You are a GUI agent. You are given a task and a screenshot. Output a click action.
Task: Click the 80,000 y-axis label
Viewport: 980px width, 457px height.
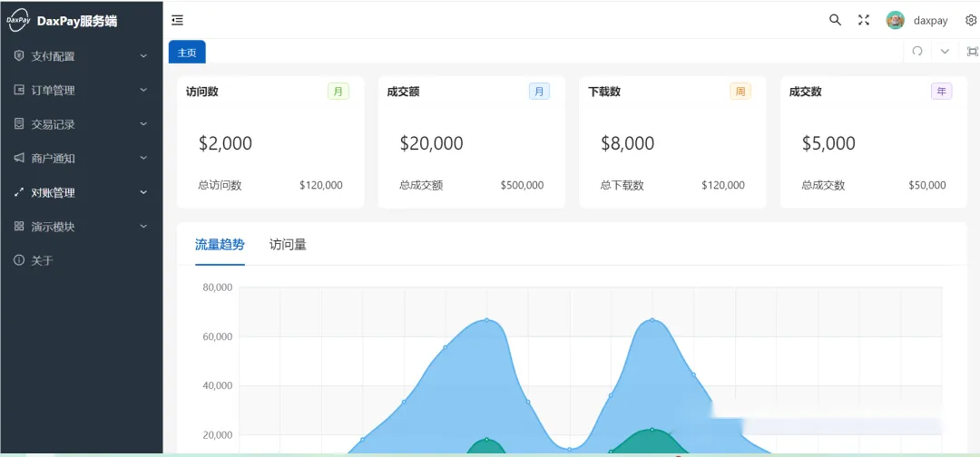pyautogui.click(x=218, y=287)
